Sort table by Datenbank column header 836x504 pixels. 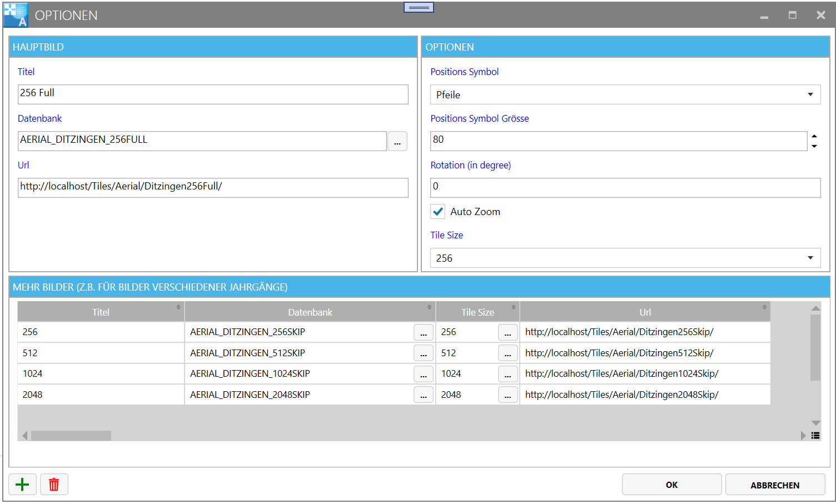(x=310, y=312)
